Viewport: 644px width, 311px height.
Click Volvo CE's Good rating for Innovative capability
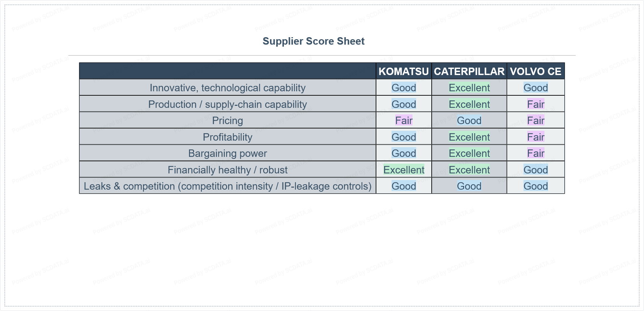tap(536, 88)
